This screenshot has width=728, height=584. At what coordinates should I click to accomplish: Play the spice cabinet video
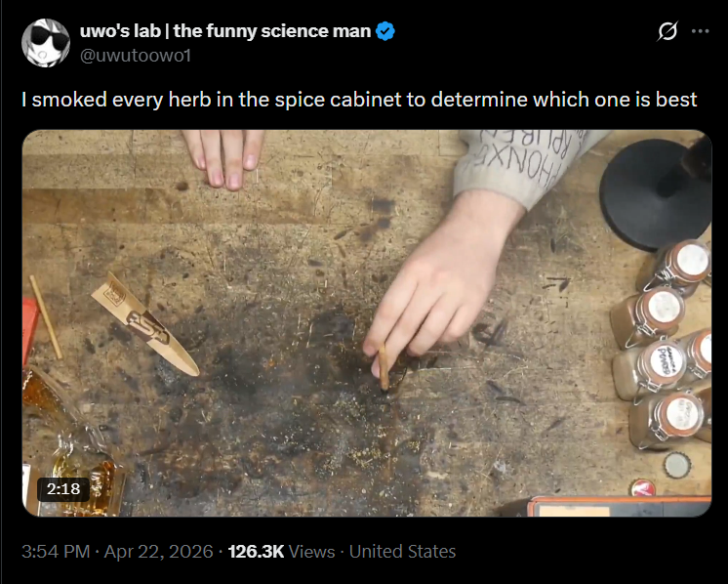pyautogui.click(x=367, y=323)
